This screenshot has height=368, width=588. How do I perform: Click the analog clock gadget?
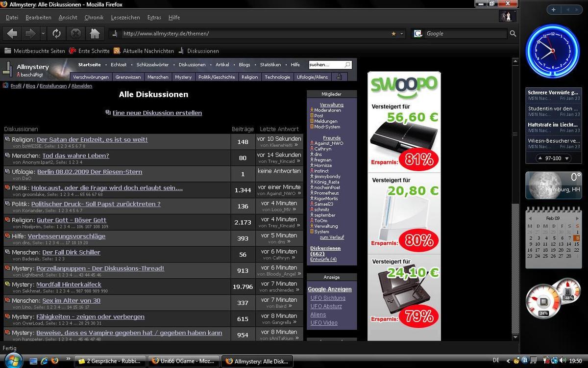pos(553,51)
